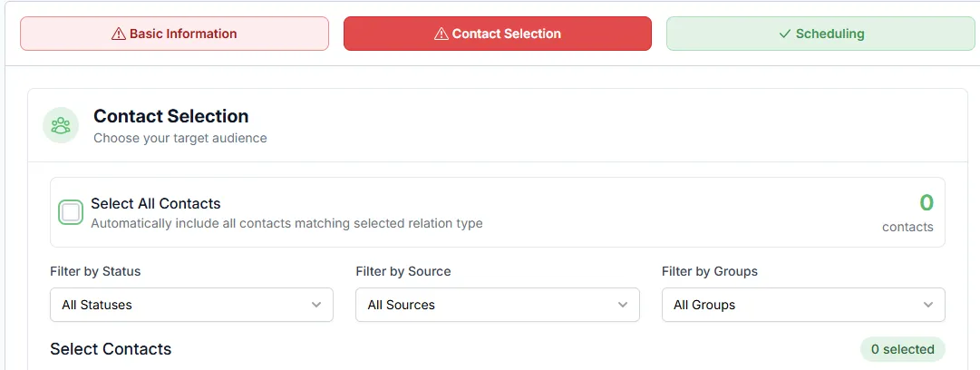This screenshot has height=370, width=980.
Task: Select the Contact Selection step tab
Action: 498,34
